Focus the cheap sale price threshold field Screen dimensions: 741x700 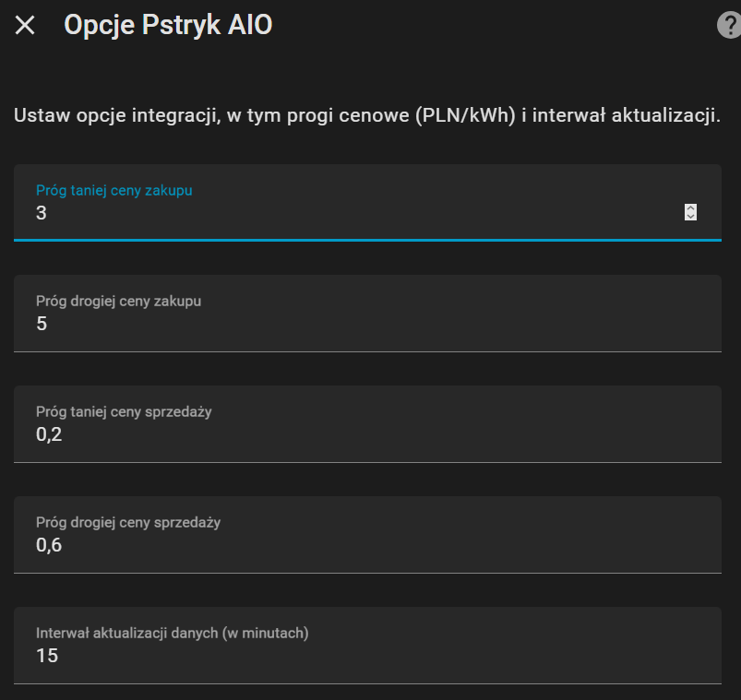(369, 435)
